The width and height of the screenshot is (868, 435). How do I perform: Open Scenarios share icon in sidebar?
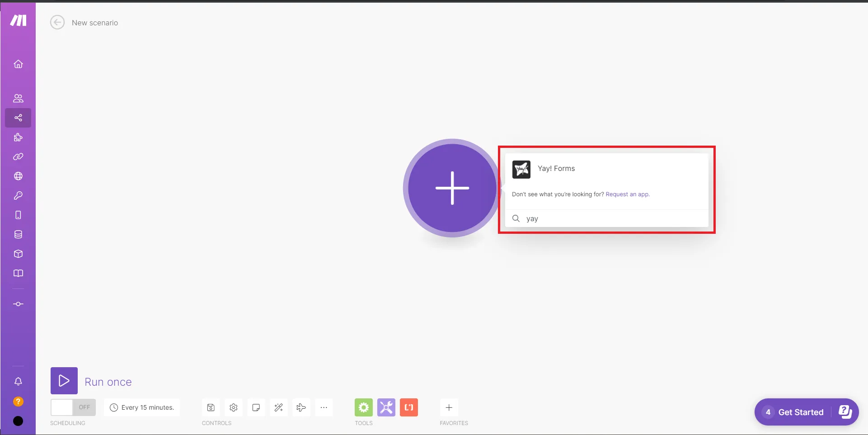pyautogui.click(x=18, y=118)
